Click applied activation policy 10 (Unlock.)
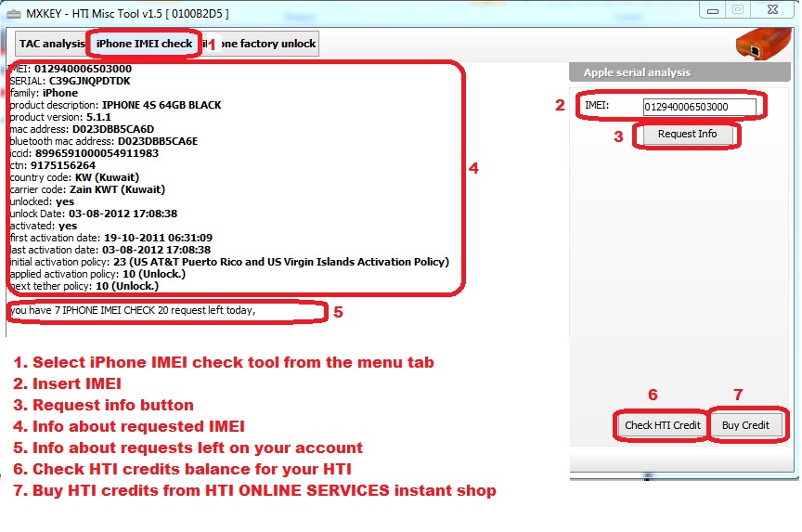802x532 pixels. [97, 274]
